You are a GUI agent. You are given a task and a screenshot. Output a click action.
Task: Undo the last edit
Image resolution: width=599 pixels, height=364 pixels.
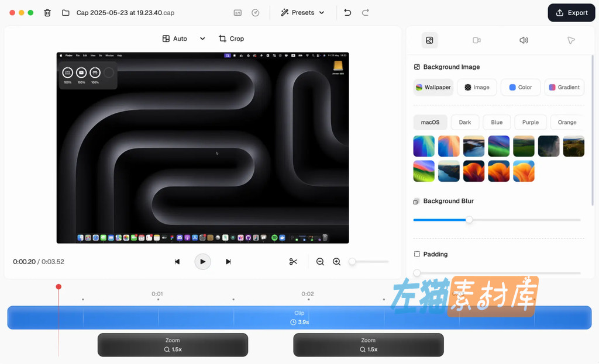point(347,13)
